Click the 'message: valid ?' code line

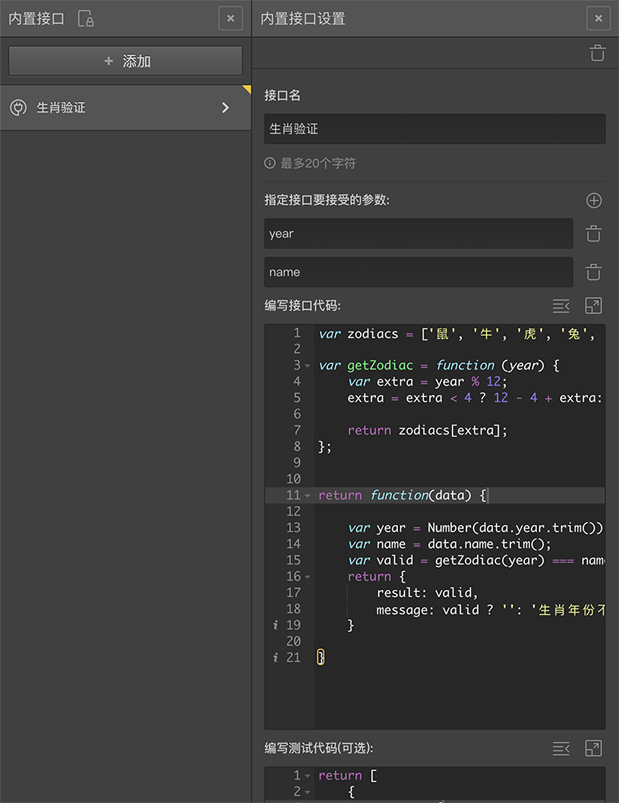point(490,609)
